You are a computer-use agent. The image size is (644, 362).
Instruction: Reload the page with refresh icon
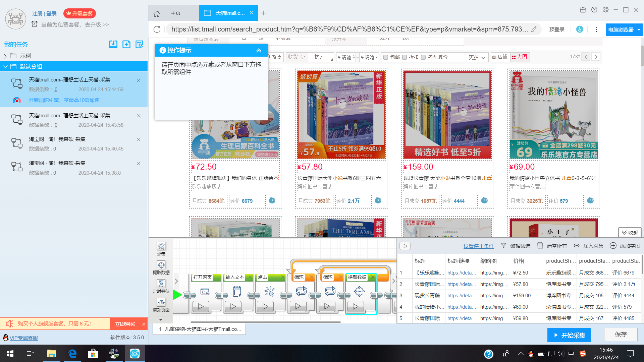pyautogui.click(x=157, y=29)
